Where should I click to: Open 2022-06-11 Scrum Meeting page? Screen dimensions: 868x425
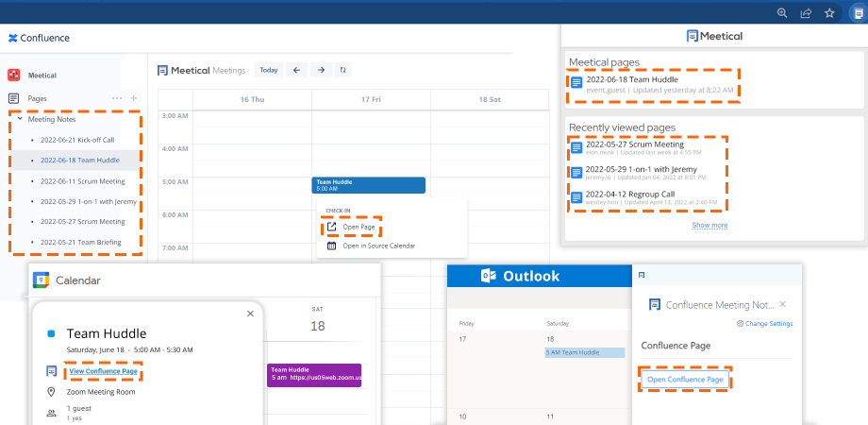(82, 181)
